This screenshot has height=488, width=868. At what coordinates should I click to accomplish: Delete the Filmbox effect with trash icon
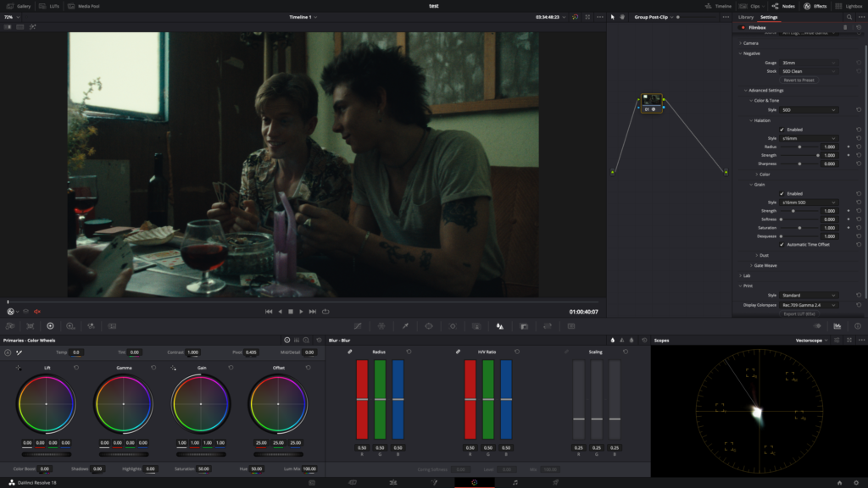(845, 28)
